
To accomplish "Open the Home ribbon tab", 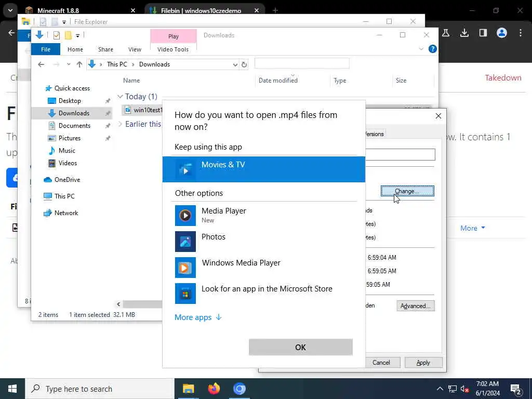I will click(x=75, y=49).
